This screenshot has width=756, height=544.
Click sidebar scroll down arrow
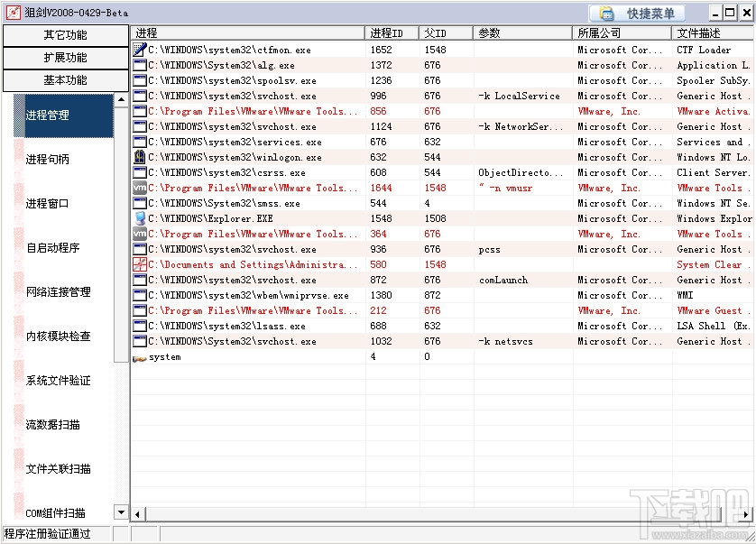121,512
